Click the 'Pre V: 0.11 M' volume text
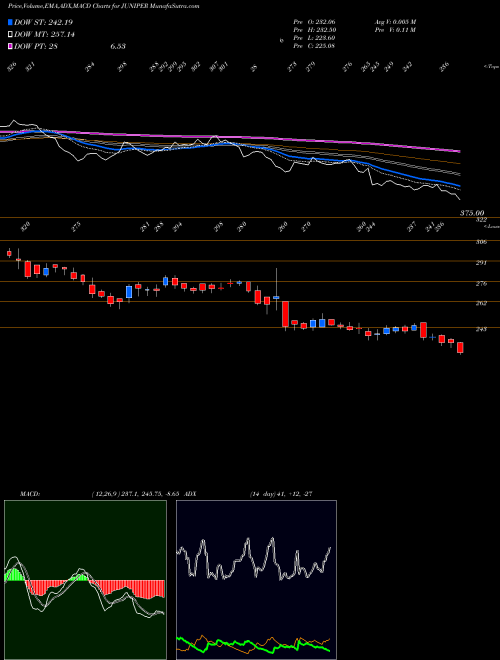 coord(395,30)
